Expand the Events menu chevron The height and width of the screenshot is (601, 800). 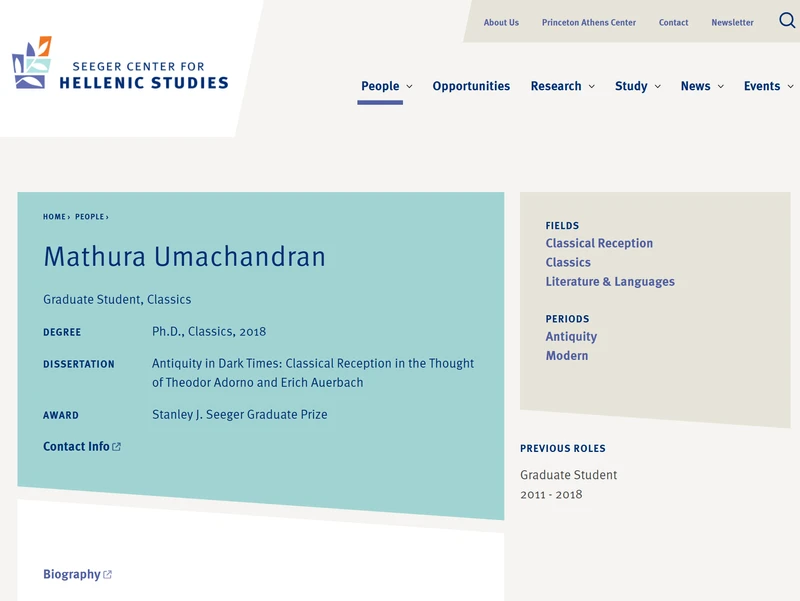pos(790,86)
